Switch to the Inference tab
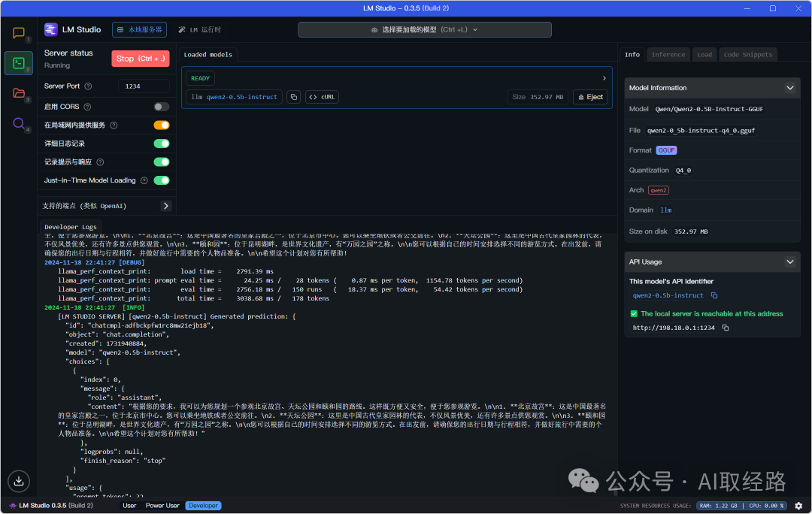Viewport: 812px width, 514px height. pos(668,54)
